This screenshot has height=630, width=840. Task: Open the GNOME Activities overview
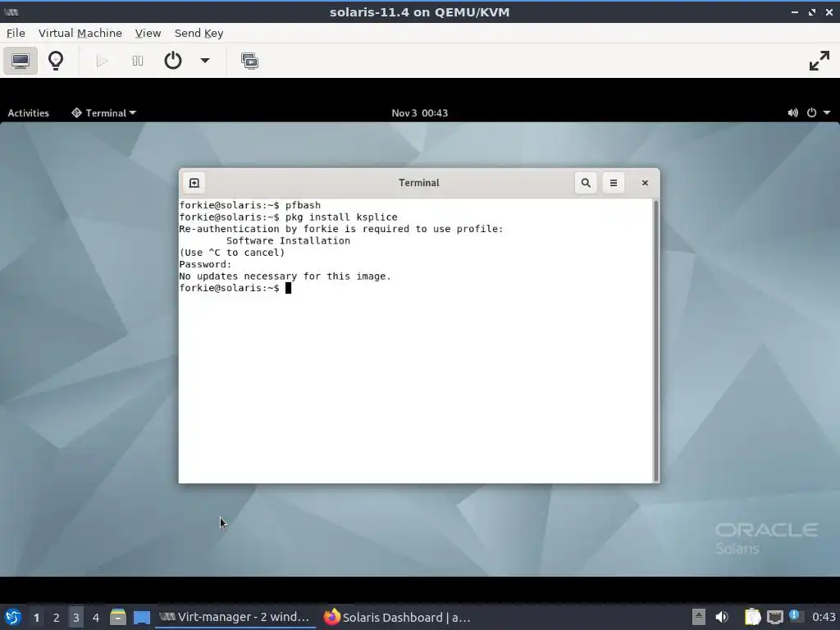pos(29,113)
